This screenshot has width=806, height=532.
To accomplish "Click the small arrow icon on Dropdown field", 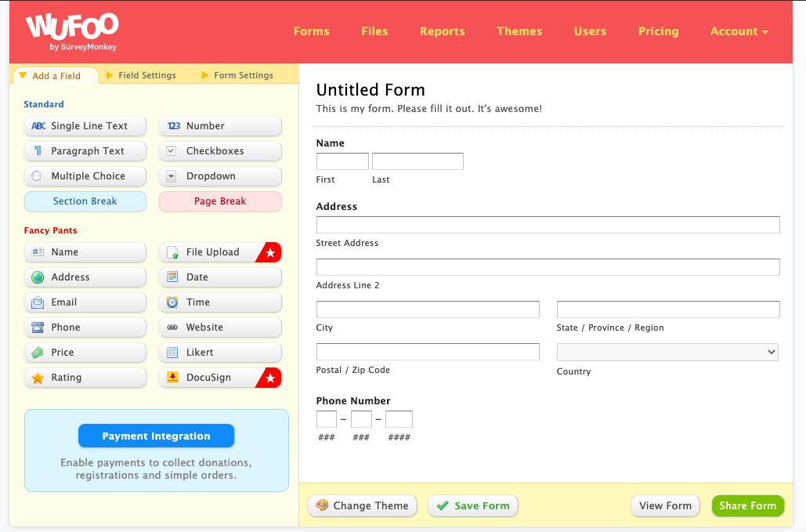I will 172,176.
